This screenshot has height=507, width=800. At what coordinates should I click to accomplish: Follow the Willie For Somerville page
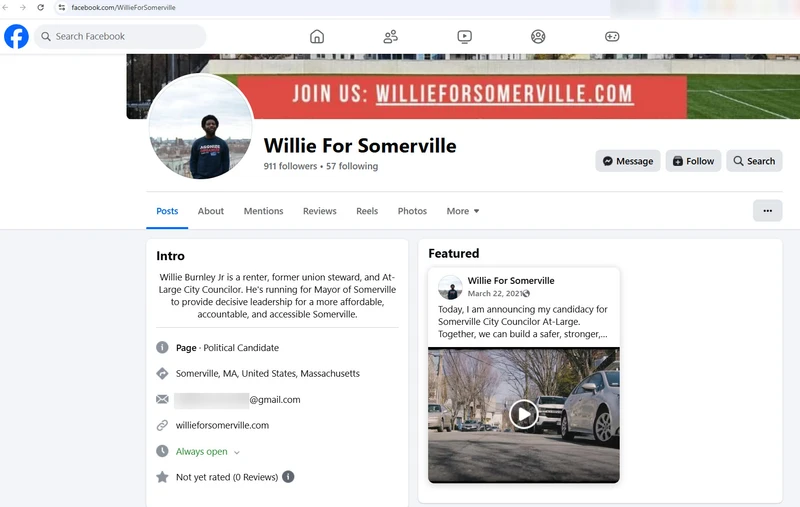(x=693, y=161)
